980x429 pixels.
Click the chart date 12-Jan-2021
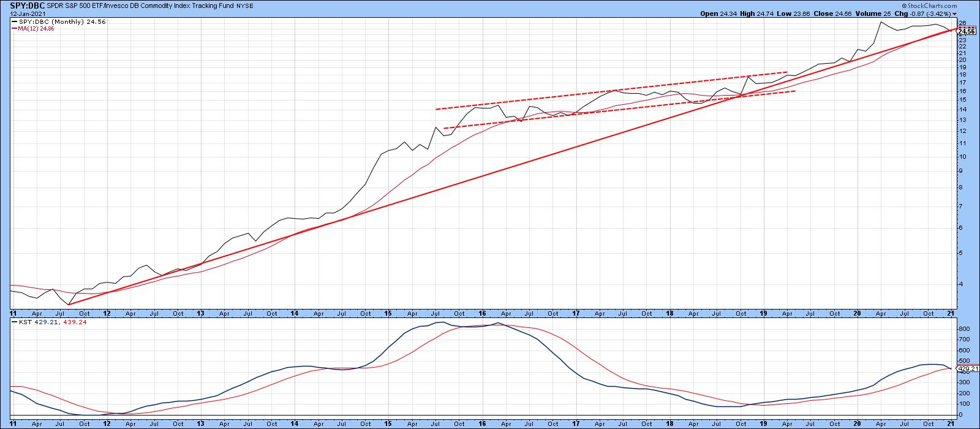pyautogui.click(x=27, y=13)
